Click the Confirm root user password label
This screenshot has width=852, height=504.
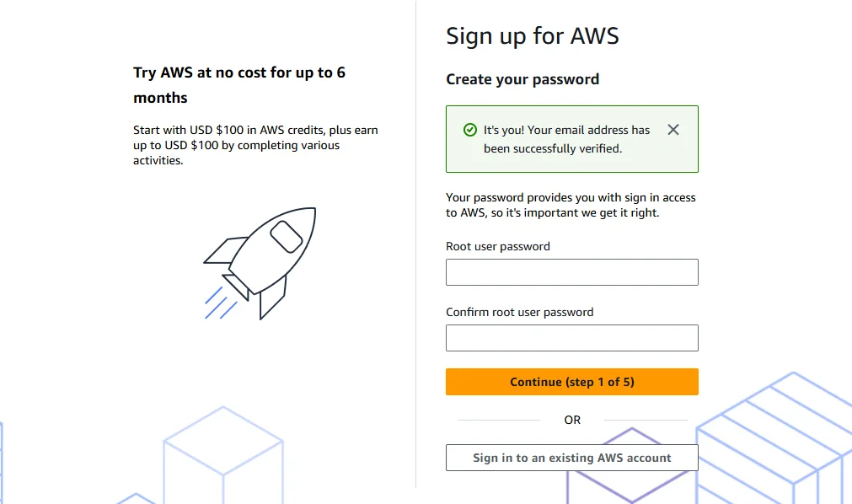coord(519,312)
